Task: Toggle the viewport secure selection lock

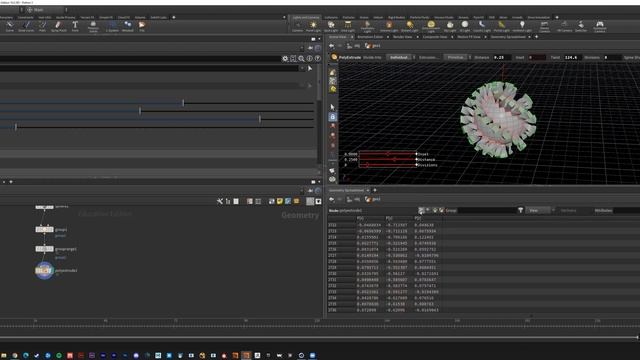Action: point(333,117)
